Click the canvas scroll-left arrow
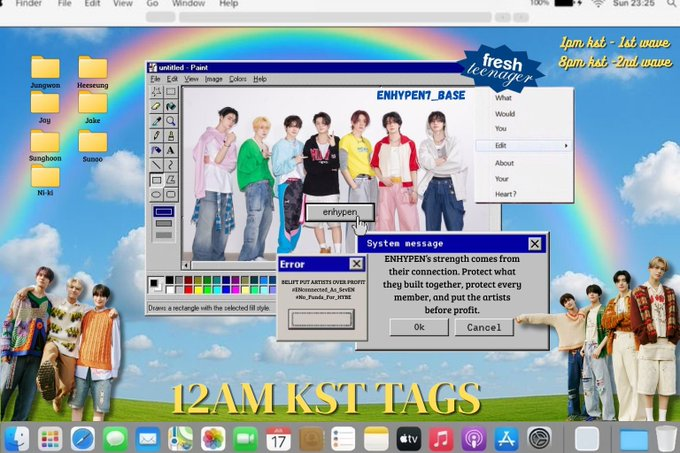The height and width of the screenshot is (453, 680). pos(186,265)
